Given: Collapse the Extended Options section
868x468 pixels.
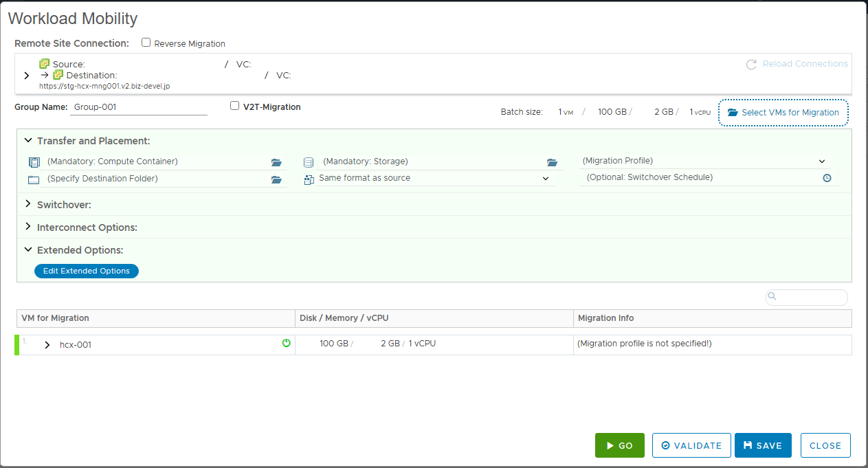Looking at the screenshot, I should point(28,249).
